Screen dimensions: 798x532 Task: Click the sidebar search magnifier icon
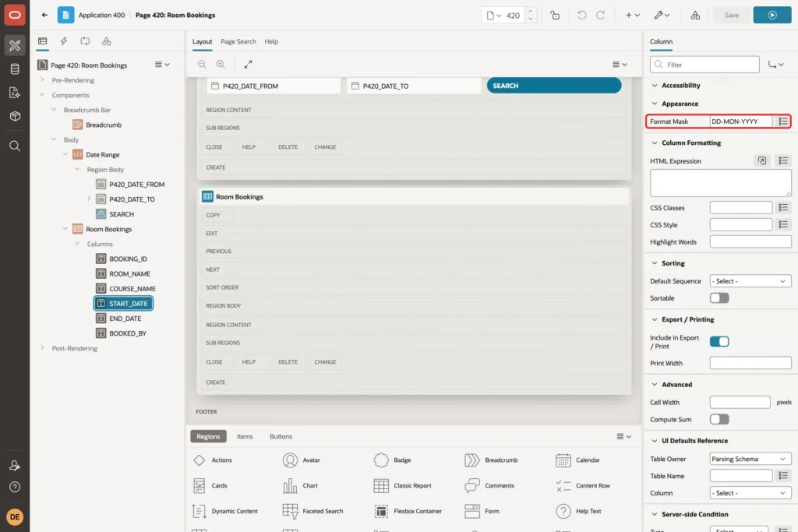(x=15, y=146)
